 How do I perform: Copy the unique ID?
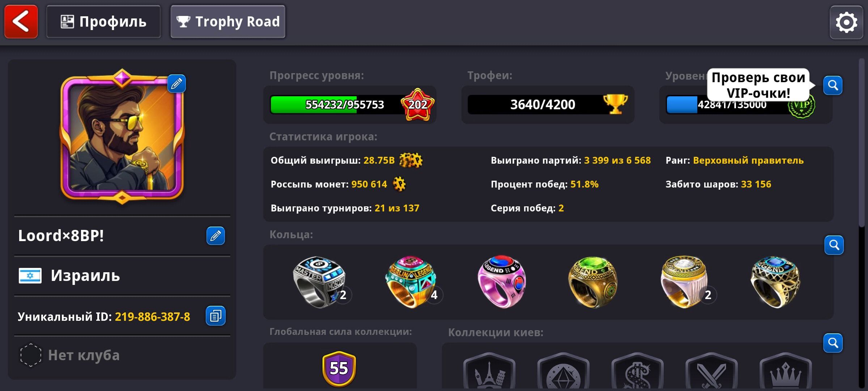[x=216, y=316]
